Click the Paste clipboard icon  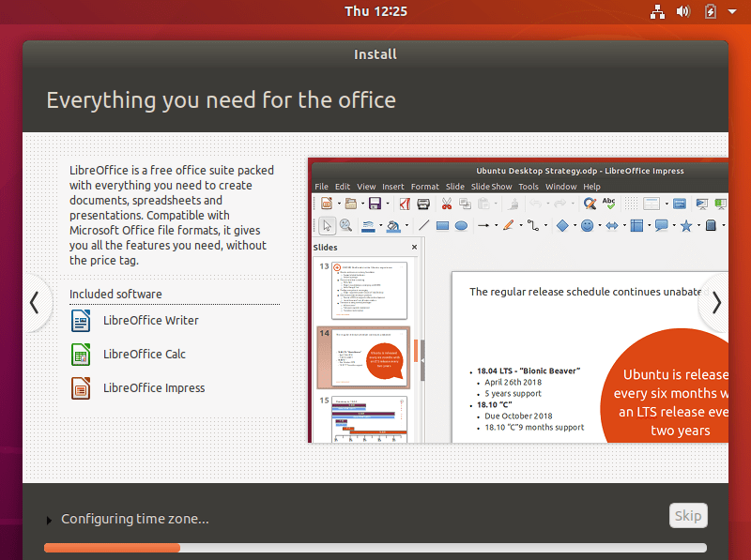(x=483, y=204)
